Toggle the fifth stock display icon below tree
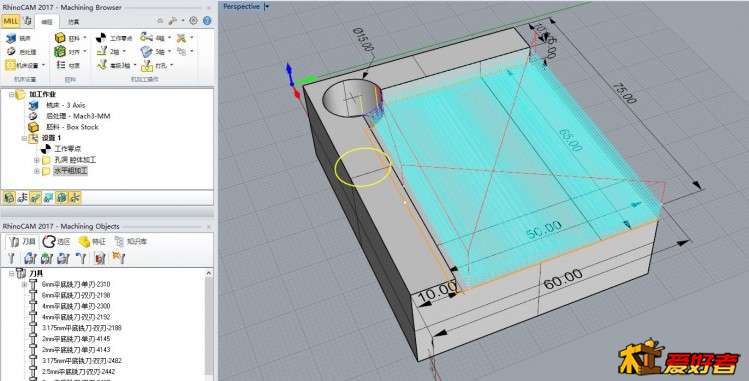Viewport: 749px width, 381px height. pyautogui.click(x=61, y=197)
